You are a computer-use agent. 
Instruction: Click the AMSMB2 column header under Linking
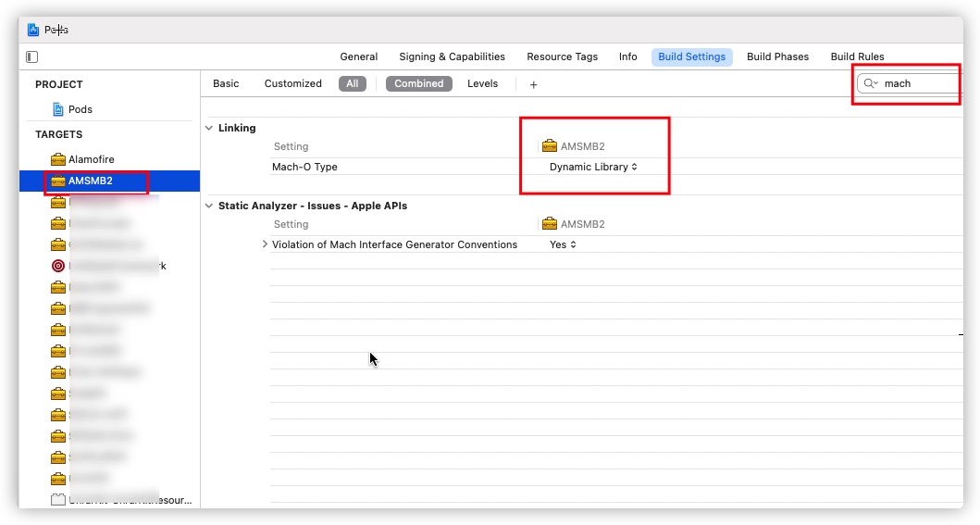[573, 146]
